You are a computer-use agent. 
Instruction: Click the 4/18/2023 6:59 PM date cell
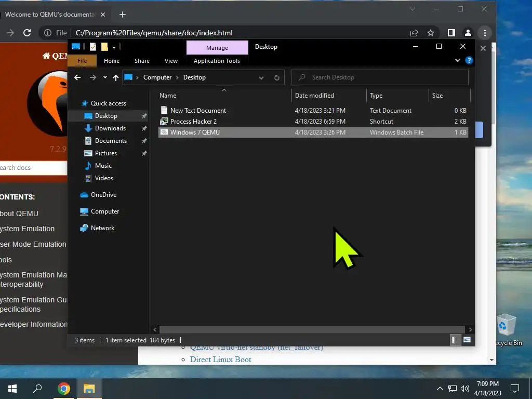pos(320,122)
